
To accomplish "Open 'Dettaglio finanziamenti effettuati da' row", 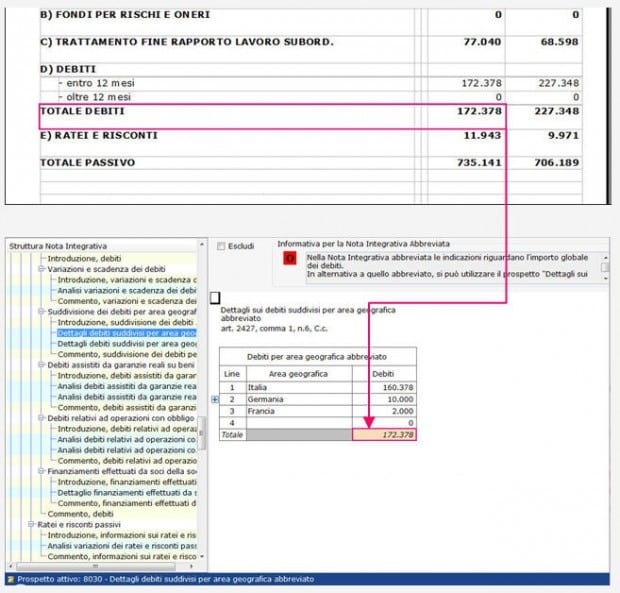I will tap(127, 493).
